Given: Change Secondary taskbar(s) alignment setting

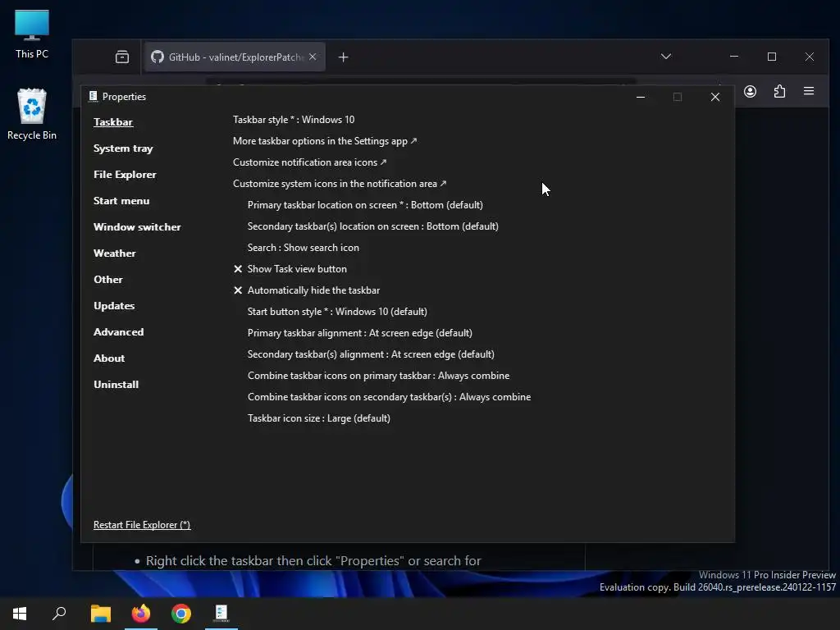Looking at the screenshot, I should 371,354.
